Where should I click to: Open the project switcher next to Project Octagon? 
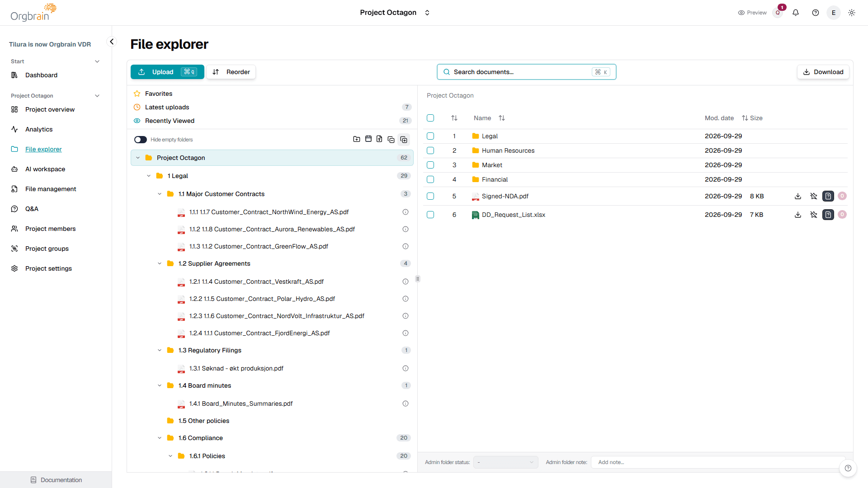point(427,13)
